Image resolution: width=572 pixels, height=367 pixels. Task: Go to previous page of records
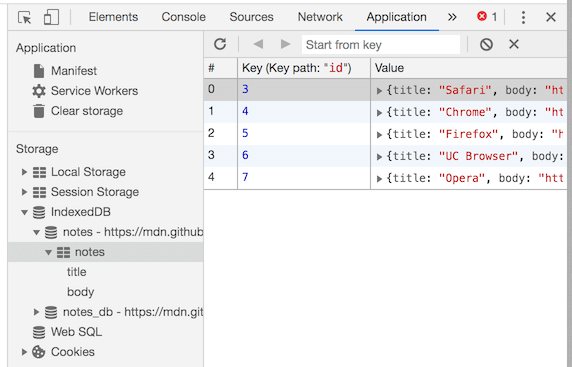pos(258,44)
